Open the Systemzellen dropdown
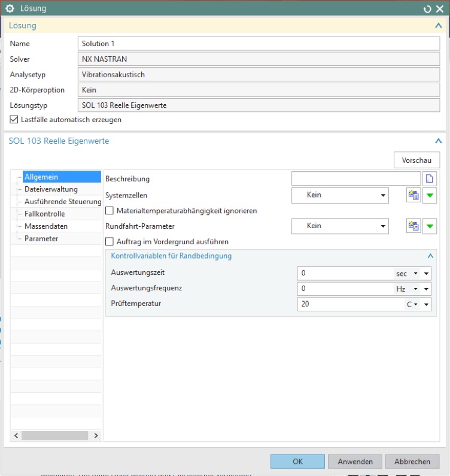Viewport: 450px width, 476px height. 340,195
